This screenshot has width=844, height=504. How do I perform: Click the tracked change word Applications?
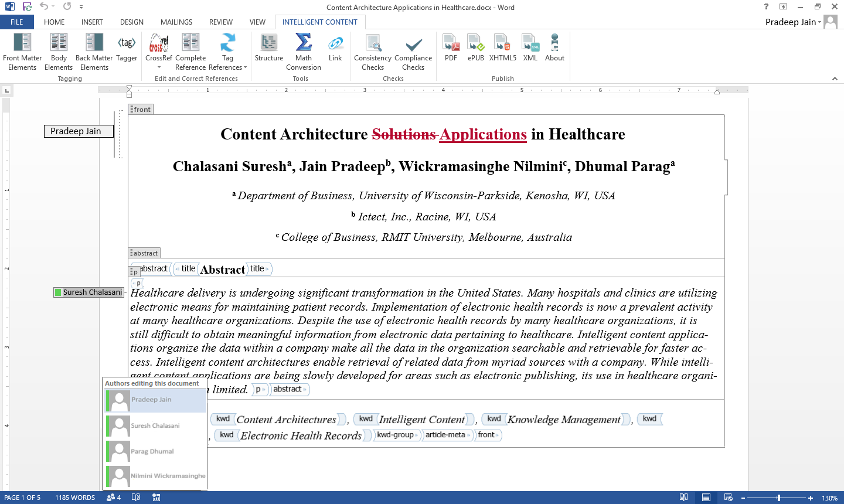(483, 134)
